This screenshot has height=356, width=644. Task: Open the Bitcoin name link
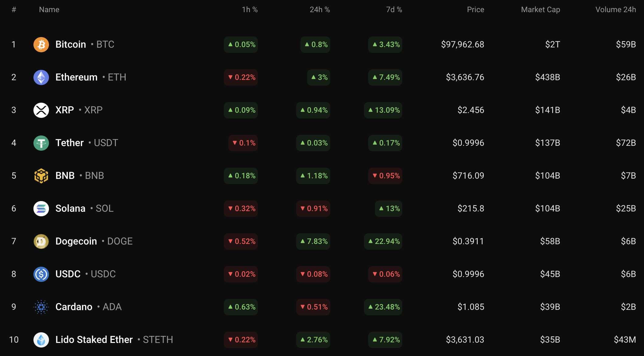(71, 45)
